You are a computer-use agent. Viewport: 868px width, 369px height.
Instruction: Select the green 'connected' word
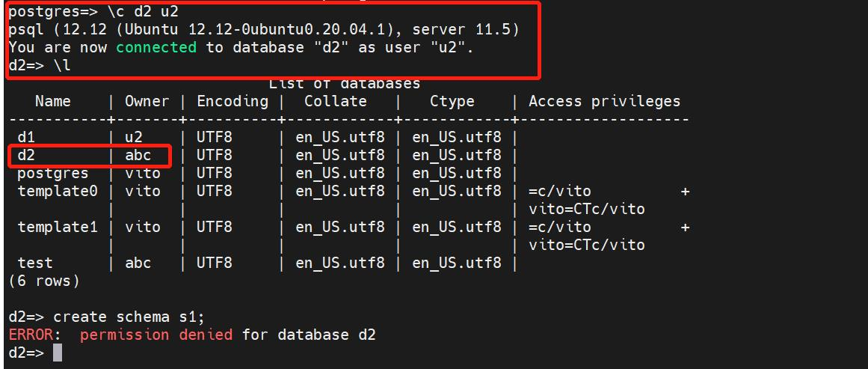point(156,48)
